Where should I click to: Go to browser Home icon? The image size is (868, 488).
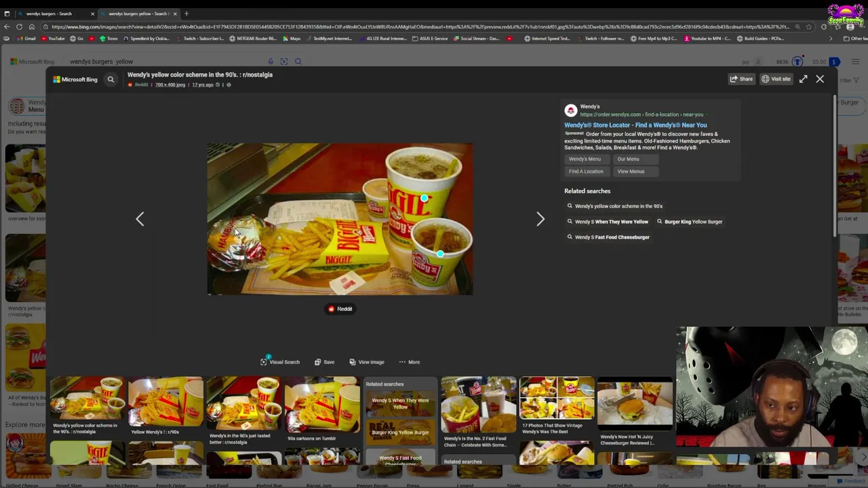tap(31, 26)
